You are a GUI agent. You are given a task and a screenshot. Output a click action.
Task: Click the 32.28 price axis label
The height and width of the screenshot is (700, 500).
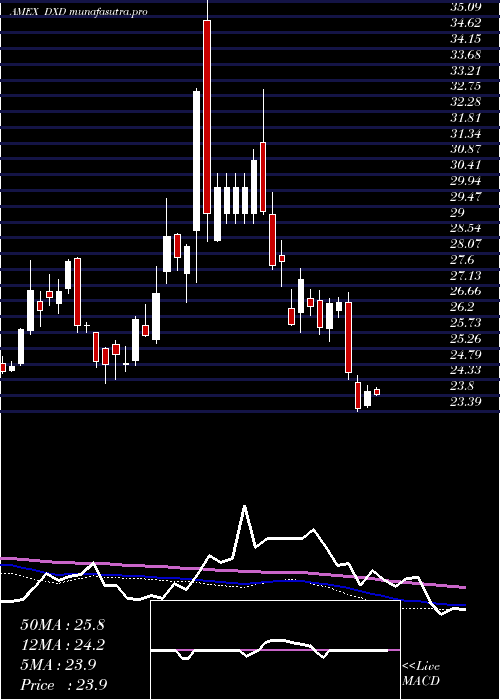tap(466, 102)
